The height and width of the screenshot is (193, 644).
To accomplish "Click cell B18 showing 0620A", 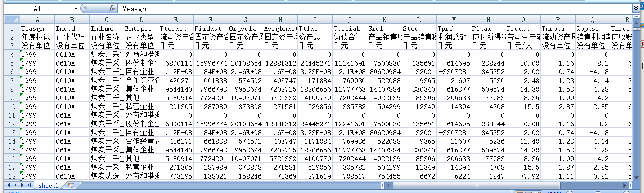I will [x=72, y=176].
